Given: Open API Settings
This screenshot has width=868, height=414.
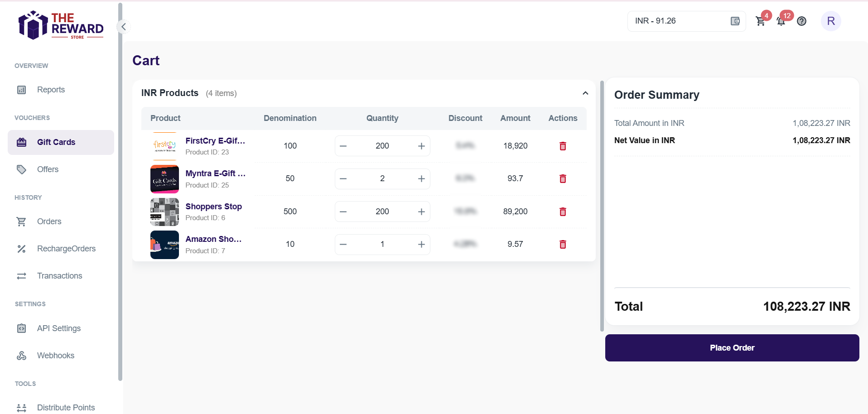Looking at the screenshot, I should [x=61, y=328].
